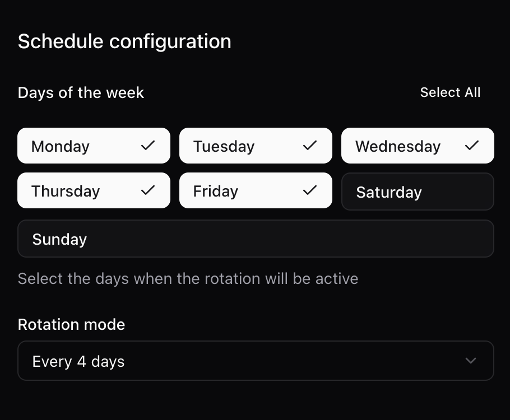
Task: Click the 'Every 4 days' value text
Action: pyautogui.click(x=78, y=362)
